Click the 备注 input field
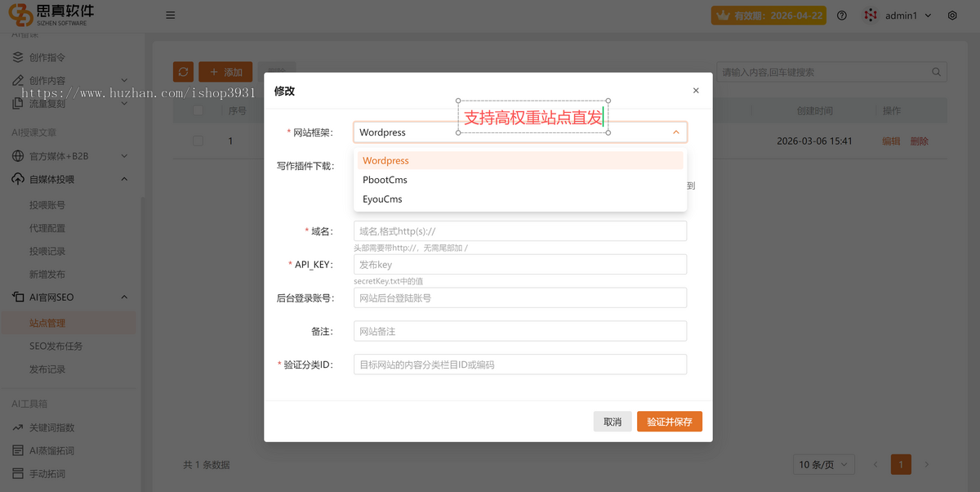The image size is (980, 492). pyautogui.click(x=520, y=331)
